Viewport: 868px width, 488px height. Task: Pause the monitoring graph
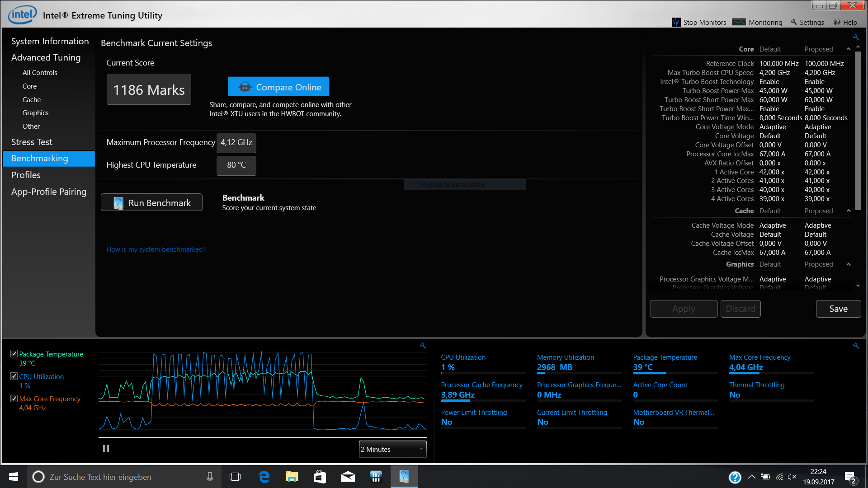106,449
